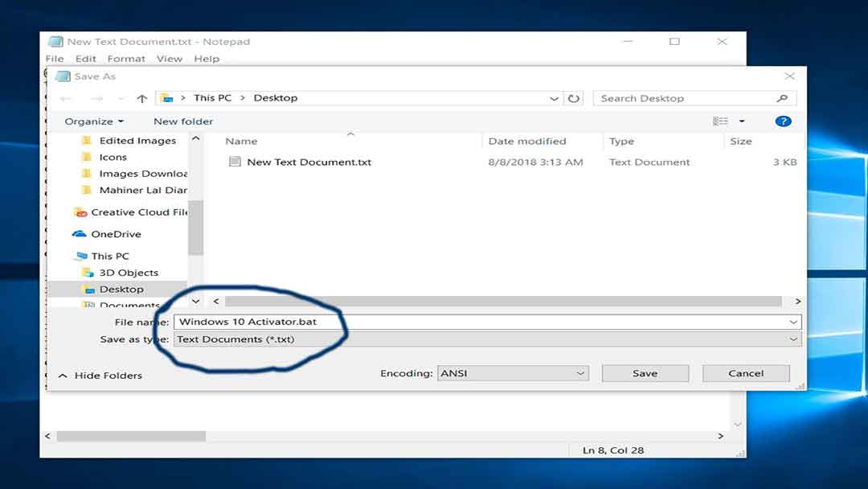Change the Encoding from ANSI dropdown

click(x=514, y=372)
